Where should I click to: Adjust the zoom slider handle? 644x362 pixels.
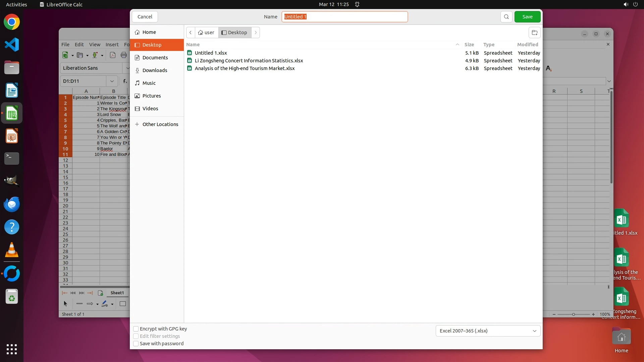574,314
